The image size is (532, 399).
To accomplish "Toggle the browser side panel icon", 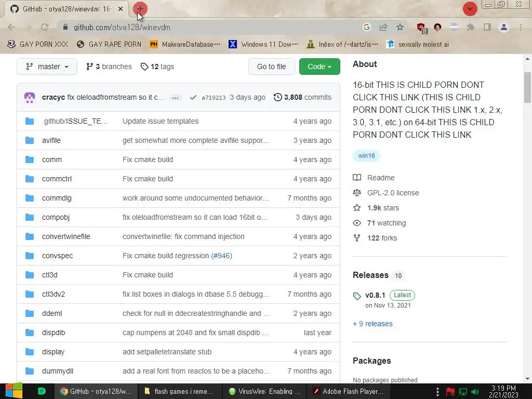I will (x=487, y=27).
